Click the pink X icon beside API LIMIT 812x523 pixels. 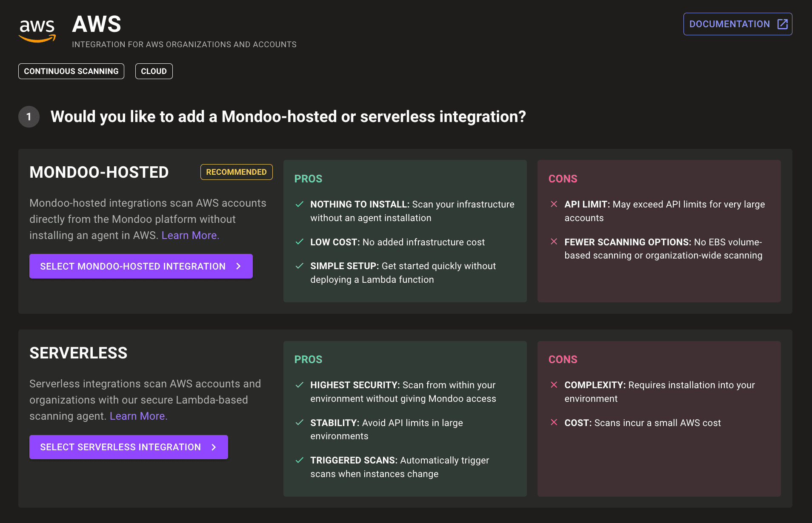pos(554,204)
